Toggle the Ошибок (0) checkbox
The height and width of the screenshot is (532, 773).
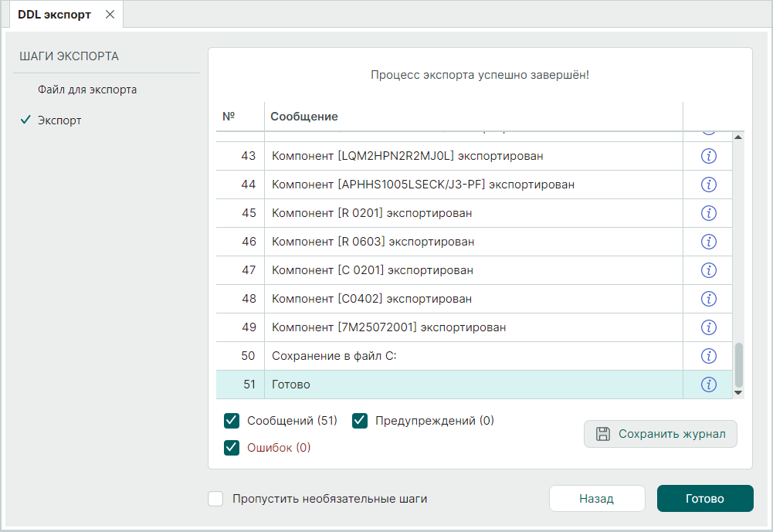coord(232,448)
